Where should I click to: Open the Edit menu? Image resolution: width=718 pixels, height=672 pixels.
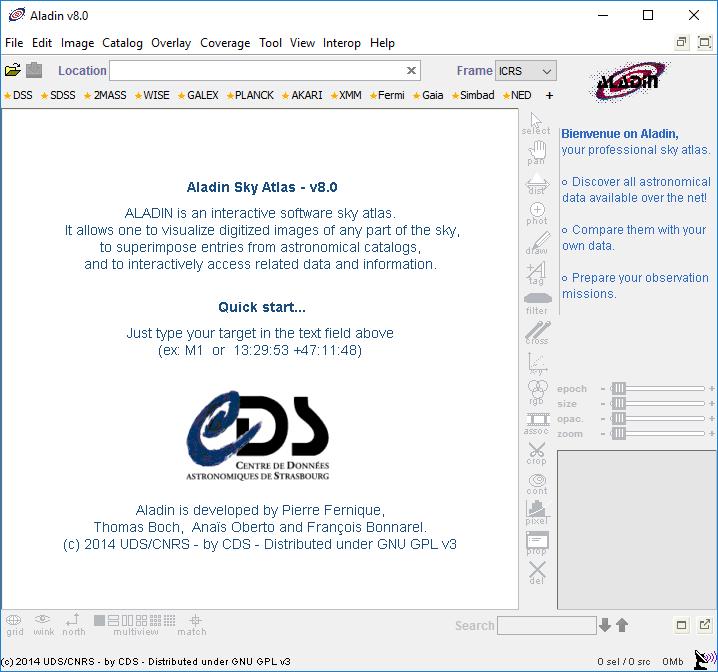[x=42, y=43]
